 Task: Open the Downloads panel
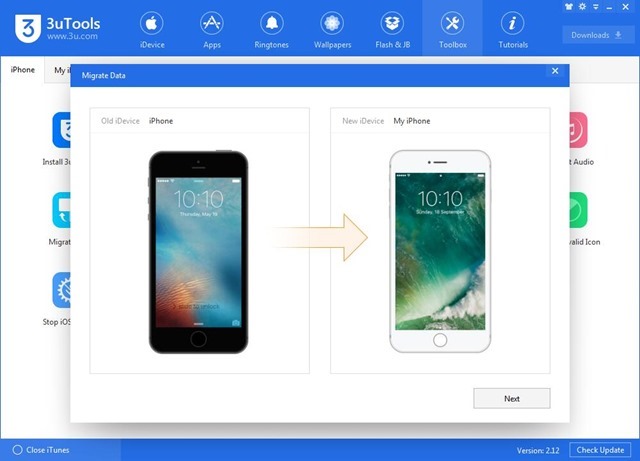point(596,35)
